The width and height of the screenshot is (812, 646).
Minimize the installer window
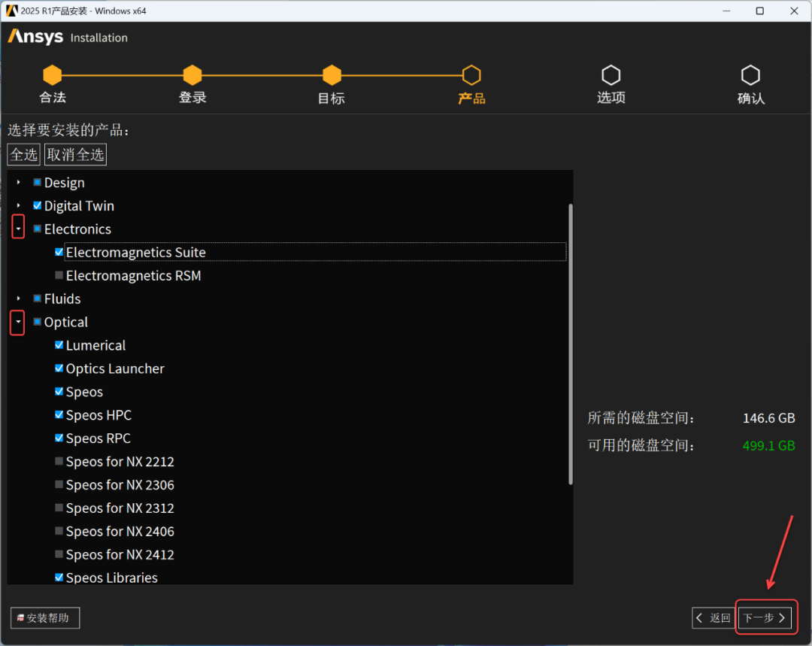point(726,11)
